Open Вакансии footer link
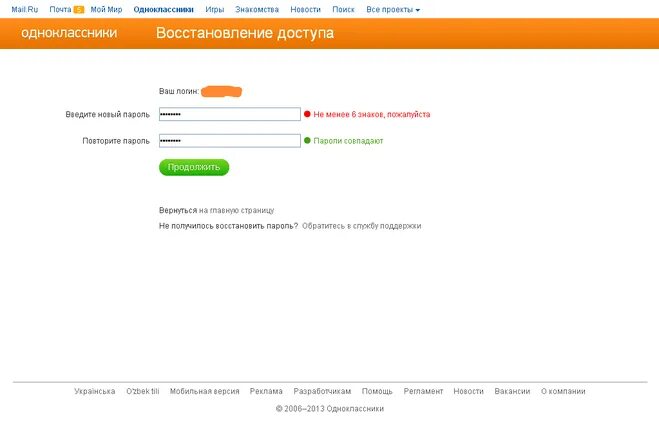The height and width of the screenshot is (432, 659). (512, 391)
